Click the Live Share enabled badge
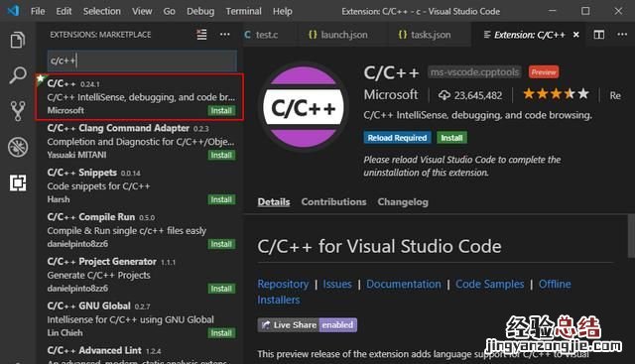This screenshot has width=635, height=364. pyautogui.click(x=308, y=324)
